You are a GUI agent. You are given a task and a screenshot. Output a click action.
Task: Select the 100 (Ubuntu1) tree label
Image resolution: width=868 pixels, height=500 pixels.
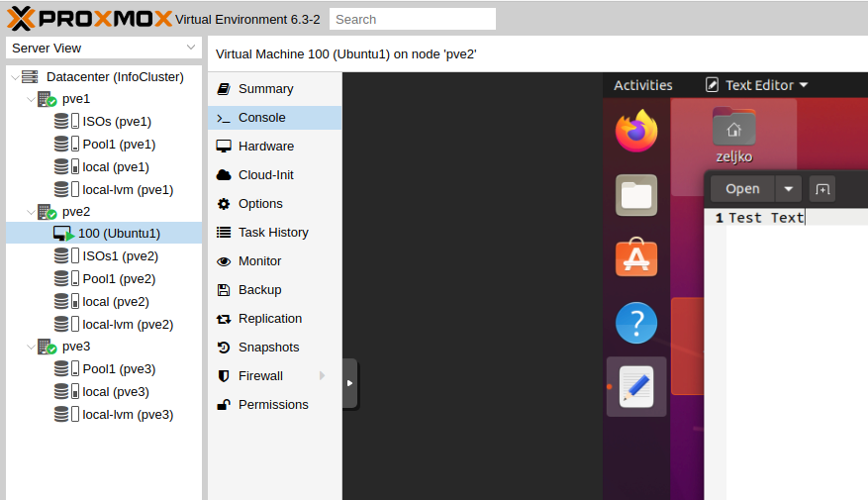pos(119,234)
